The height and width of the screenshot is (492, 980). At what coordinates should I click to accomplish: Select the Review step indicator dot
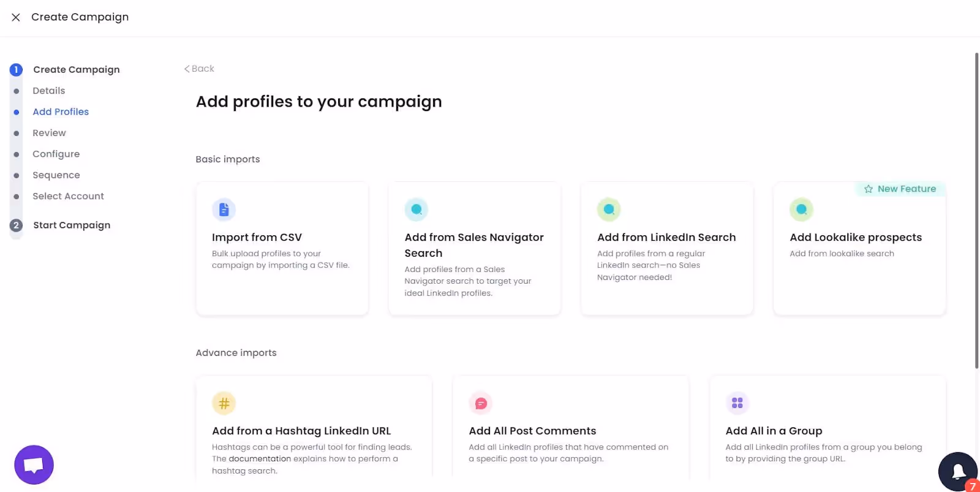coord(16,133)
